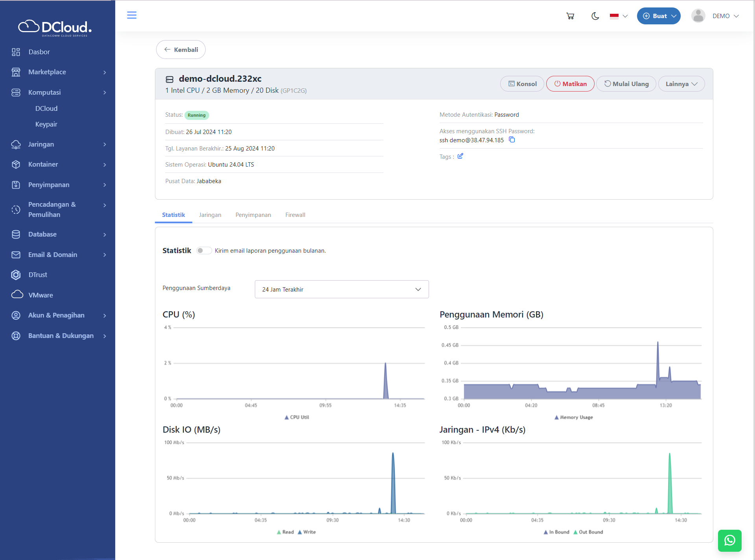
Task: Switch to the Jaringan tab
Action: pos(210,215)
